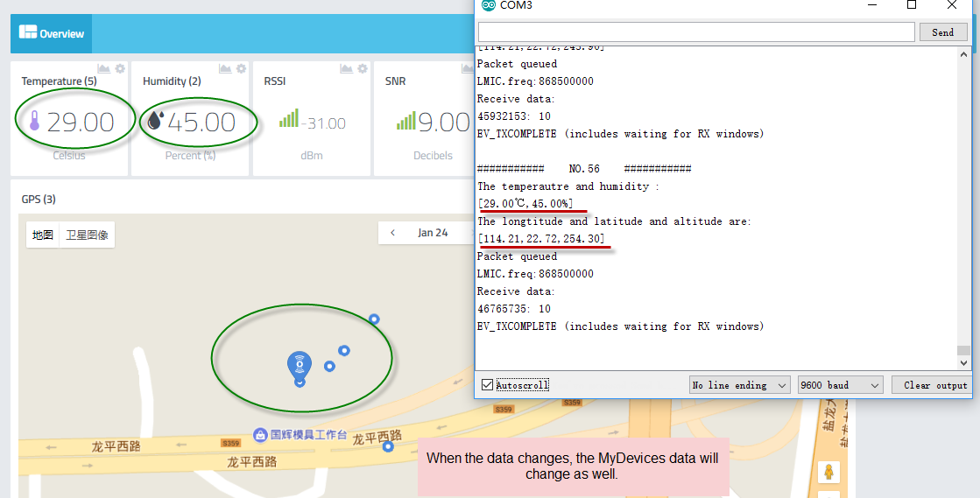
Task: Maximize the COM3 window
Action: click(x=911, y=5)
